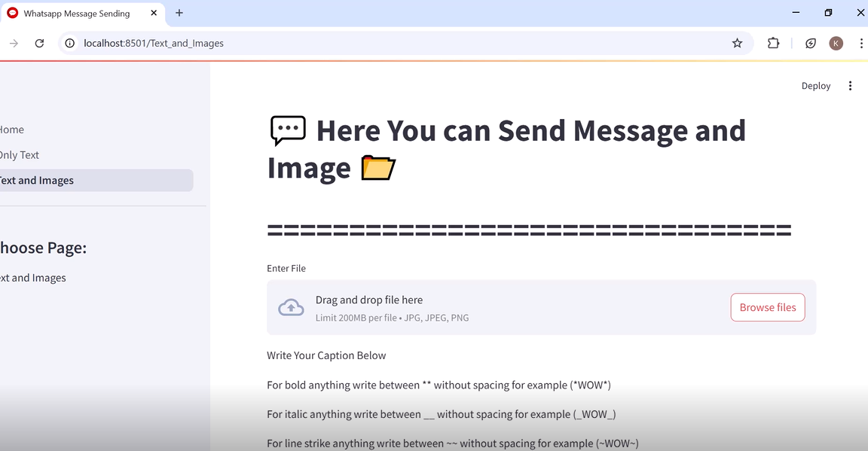Click the address bar URL localhost:8501
Viewport: 868px width, 451px height.
click(x=154, y=43)
